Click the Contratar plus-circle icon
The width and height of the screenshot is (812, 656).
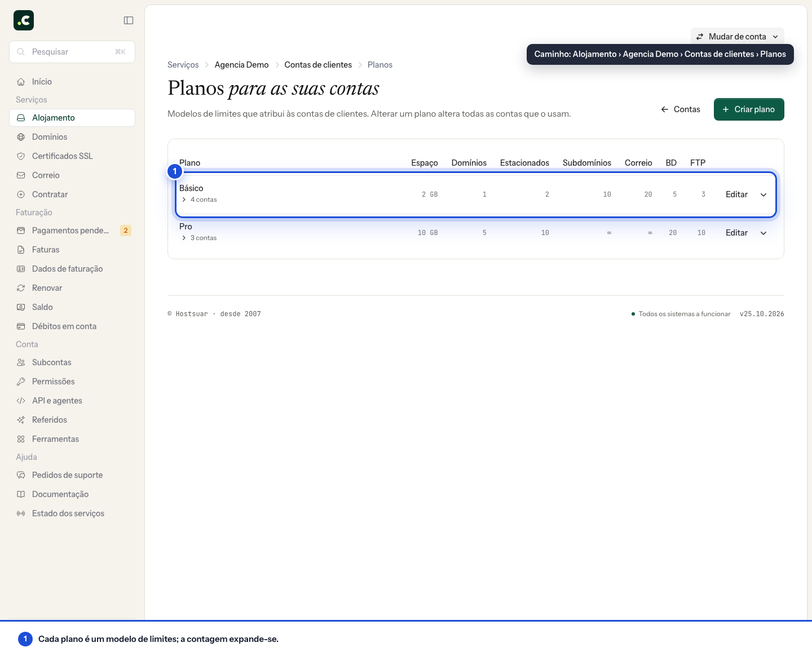tap(21, 194)
